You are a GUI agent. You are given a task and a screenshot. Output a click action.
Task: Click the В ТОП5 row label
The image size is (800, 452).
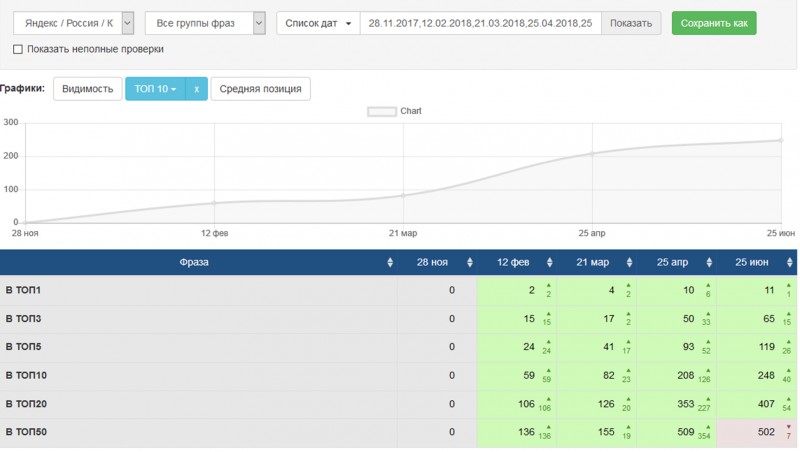(x=23, y=347)
